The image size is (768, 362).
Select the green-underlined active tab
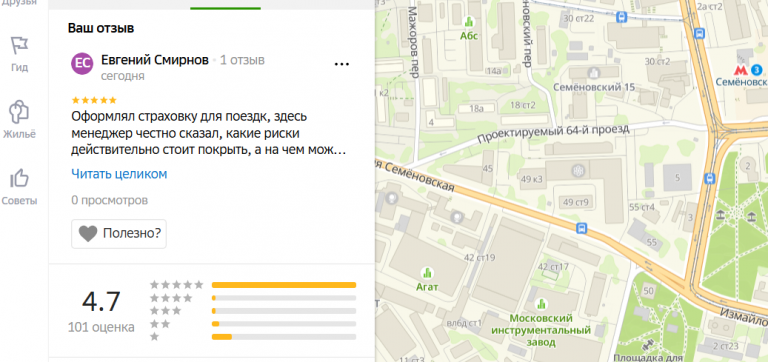pyautogui.click(x=225, y=7)
